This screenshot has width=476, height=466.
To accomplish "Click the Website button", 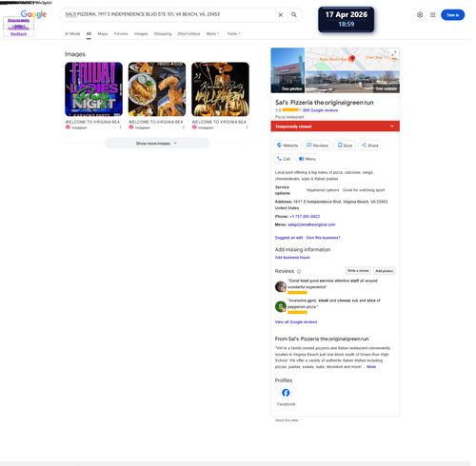I will (288, 146).
